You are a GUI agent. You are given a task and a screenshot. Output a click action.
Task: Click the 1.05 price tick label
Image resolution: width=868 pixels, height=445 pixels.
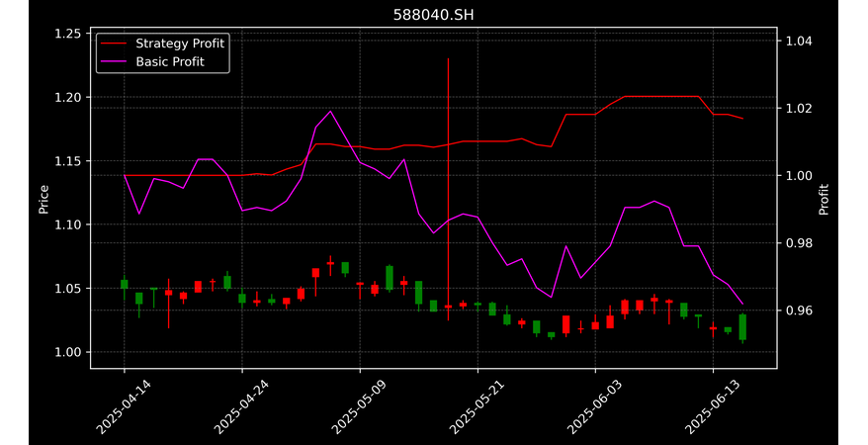[68, 289]
